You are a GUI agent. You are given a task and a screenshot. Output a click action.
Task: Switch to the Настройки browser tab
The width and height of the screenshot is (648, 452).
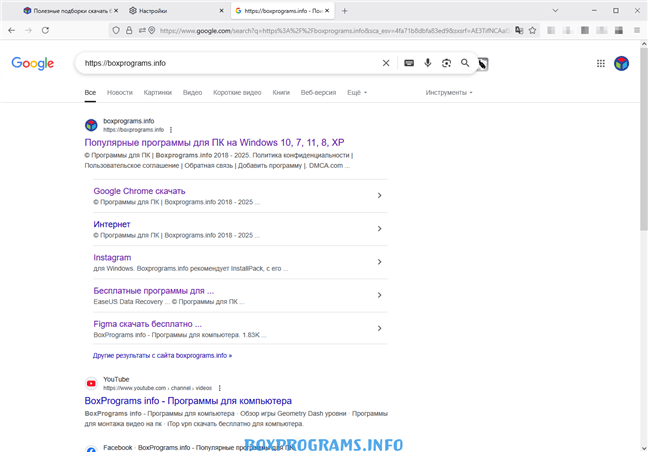tap(176, 11)
